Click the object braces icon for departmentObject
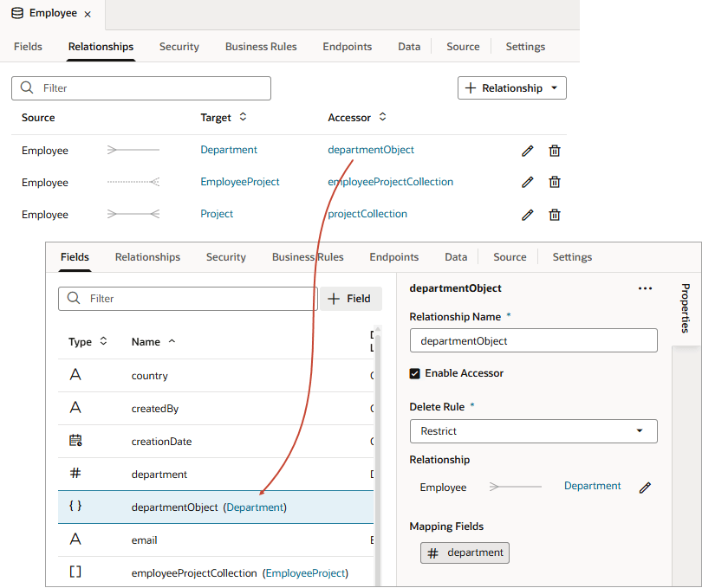 [75, 506]
